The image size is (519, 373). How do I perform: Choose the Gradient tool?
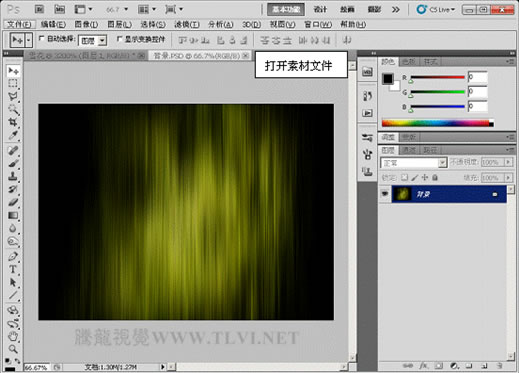(13, 216)
